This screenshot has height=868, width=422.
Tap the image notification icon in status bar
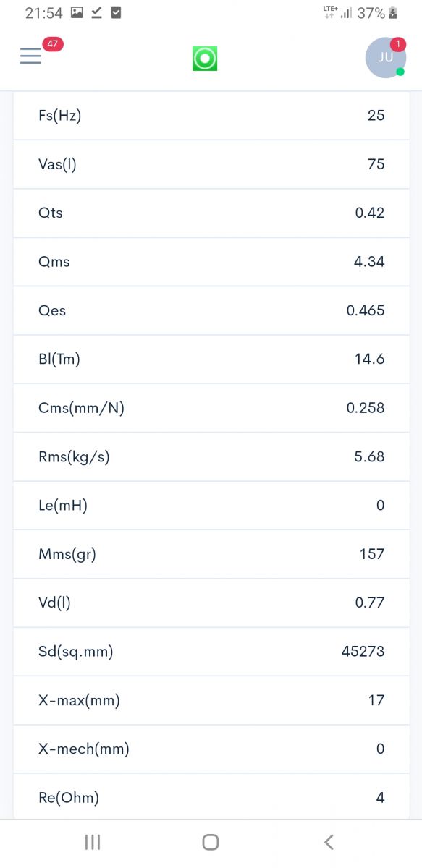tap(77, 13)
